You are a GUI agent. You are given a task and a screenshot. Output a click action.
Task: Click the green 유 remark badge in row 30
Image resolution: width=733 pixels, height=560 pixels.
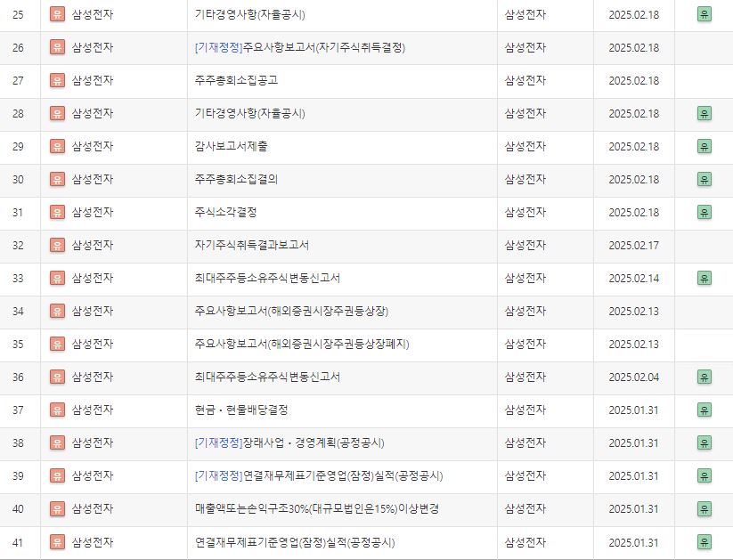pyautogui.click(x=704, y=180)
